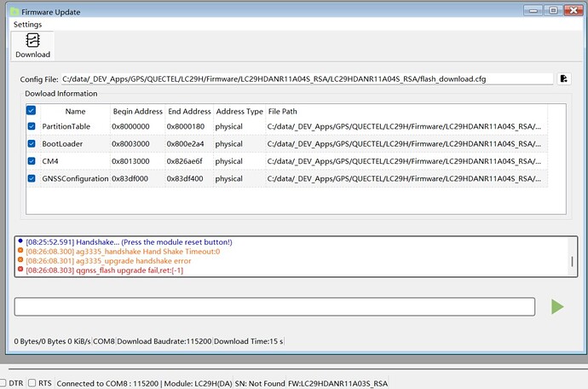Toggle the GNSSConfiguration checkbox
The width and height of the screenshot is (588, 389).
tap(32, 179)
